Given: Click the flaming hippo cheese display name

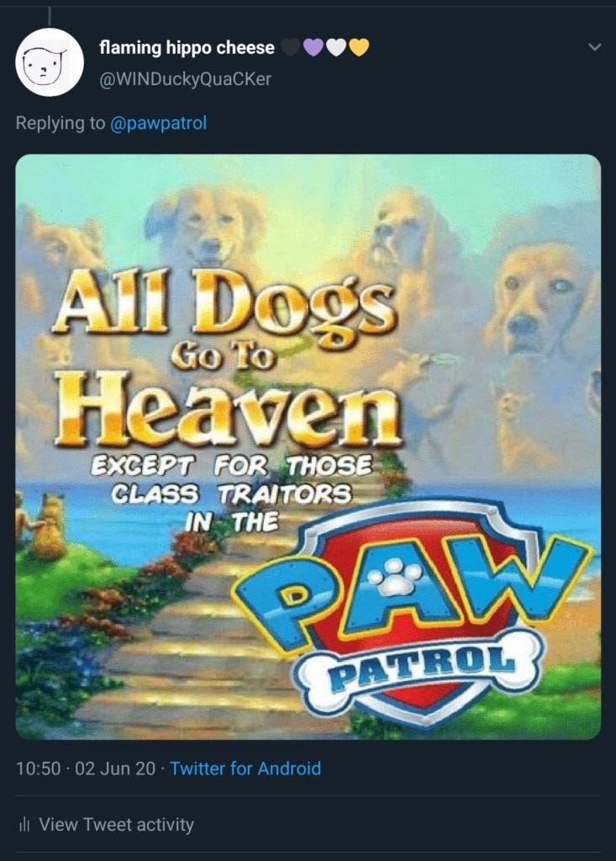Looking at the screenshot, I should click(187, 48).
